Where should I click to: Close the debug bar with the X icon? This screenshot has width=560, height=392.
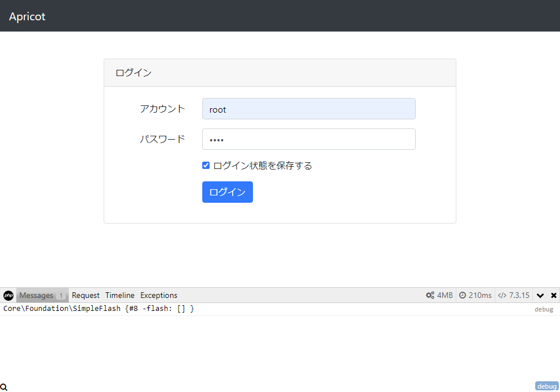tap(553, 296)
